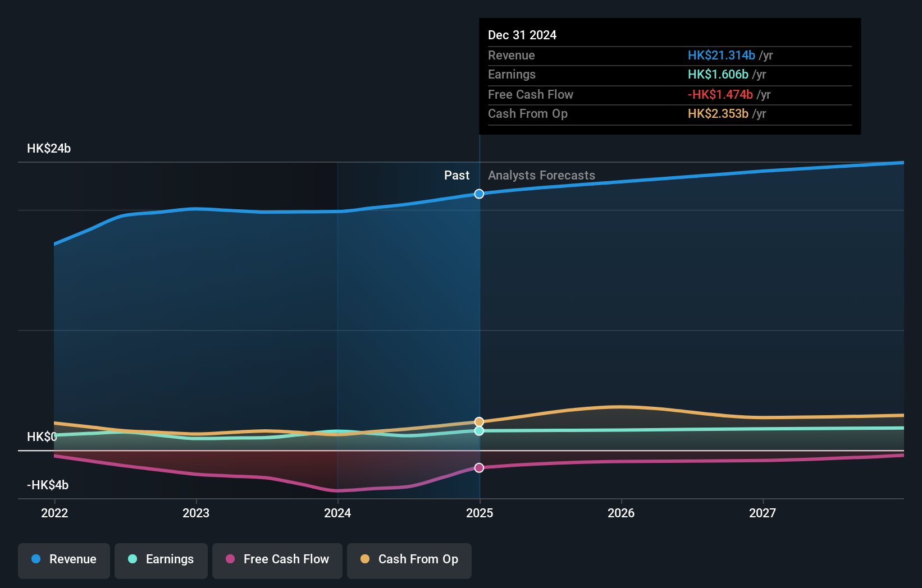Click the HK$24b axis label
The width and height of the screenshot is (922, 588).
click(49, 149)
